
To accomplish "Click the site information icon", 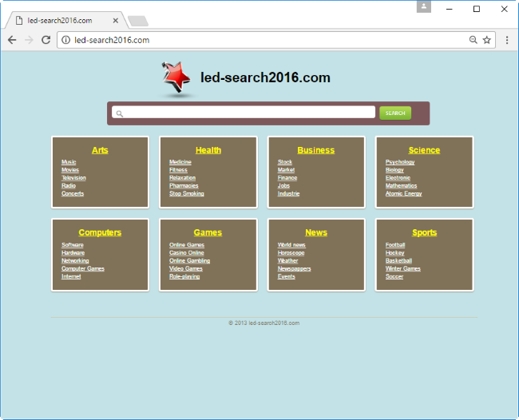I will click(x=66, y=40).
